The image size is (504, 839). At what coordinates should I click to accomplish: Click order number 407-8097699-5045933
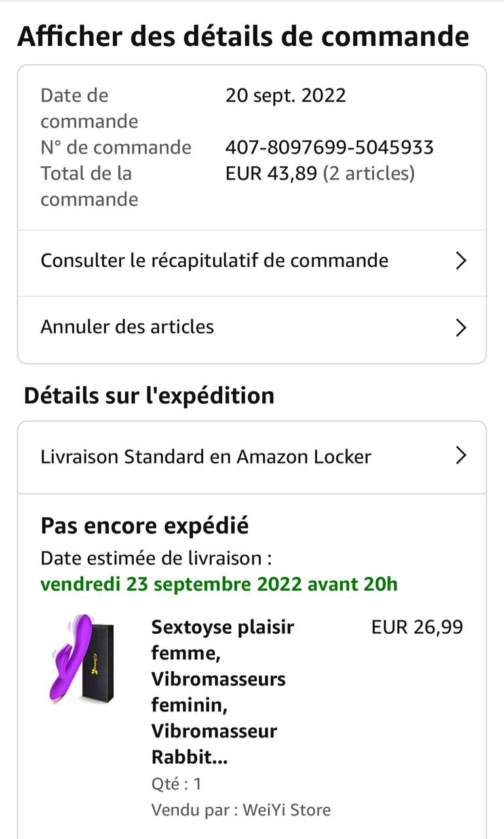coord(329,147)
